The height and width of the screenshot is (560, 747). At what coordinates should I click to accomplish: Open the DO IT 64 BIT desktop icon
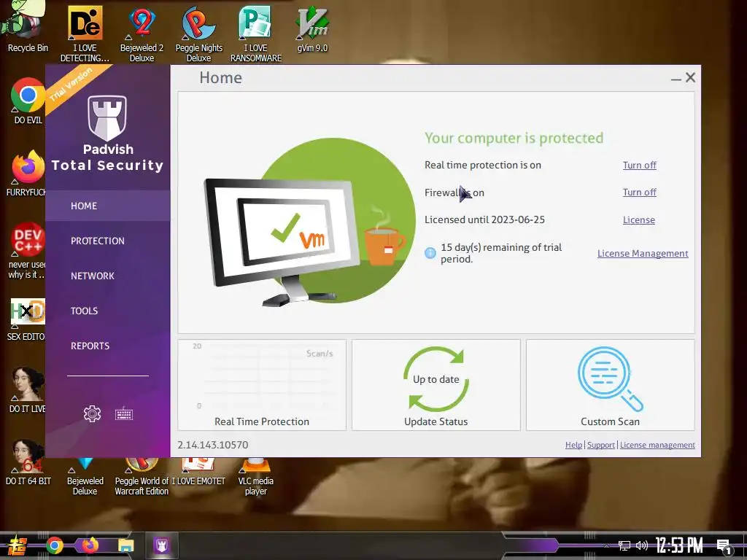point(28,462)
